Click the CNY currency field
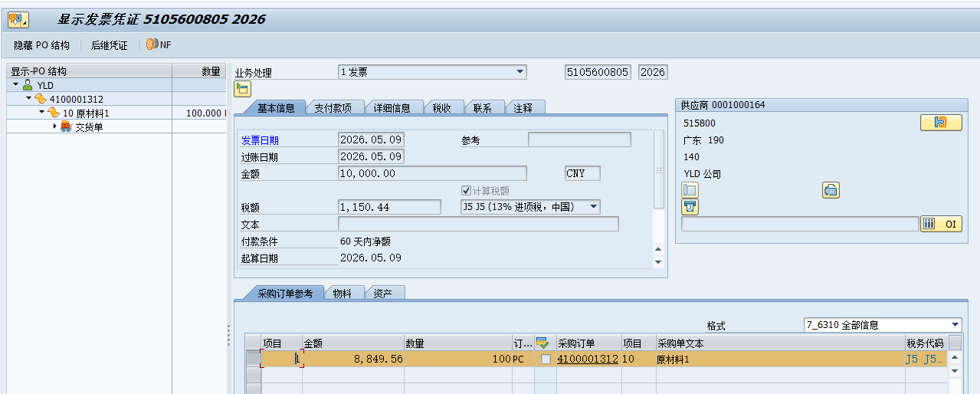This screenshot has width=980, height=394. pyautogui.click(x=582, y=173)
